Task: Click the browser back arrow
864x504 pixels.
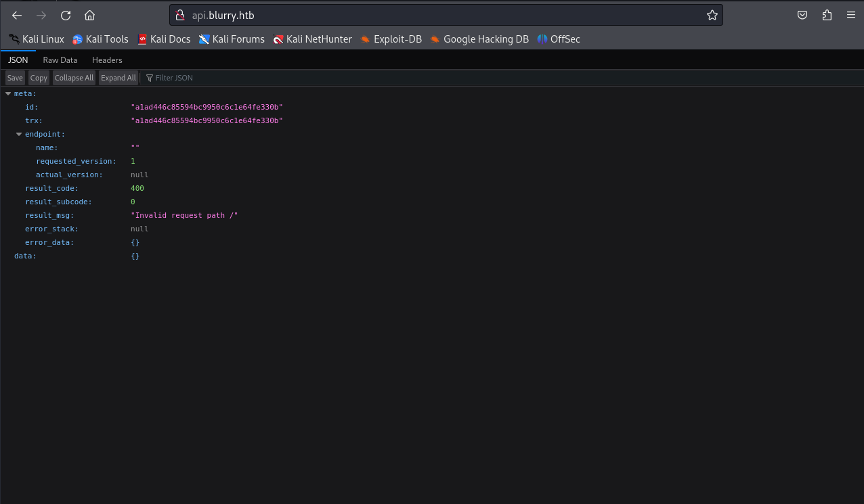Action: (17, 16)
